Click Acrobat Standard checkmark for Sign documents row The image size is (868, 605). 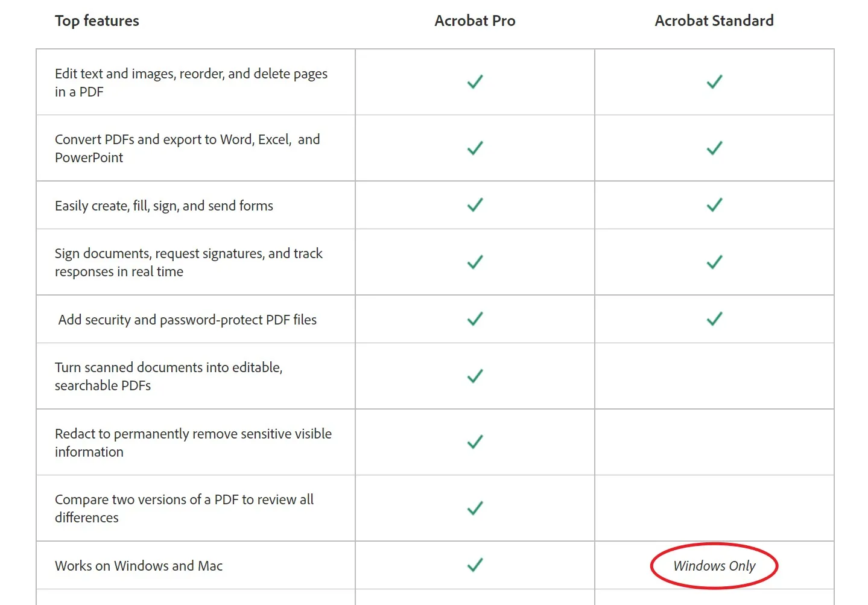[714, 262]
